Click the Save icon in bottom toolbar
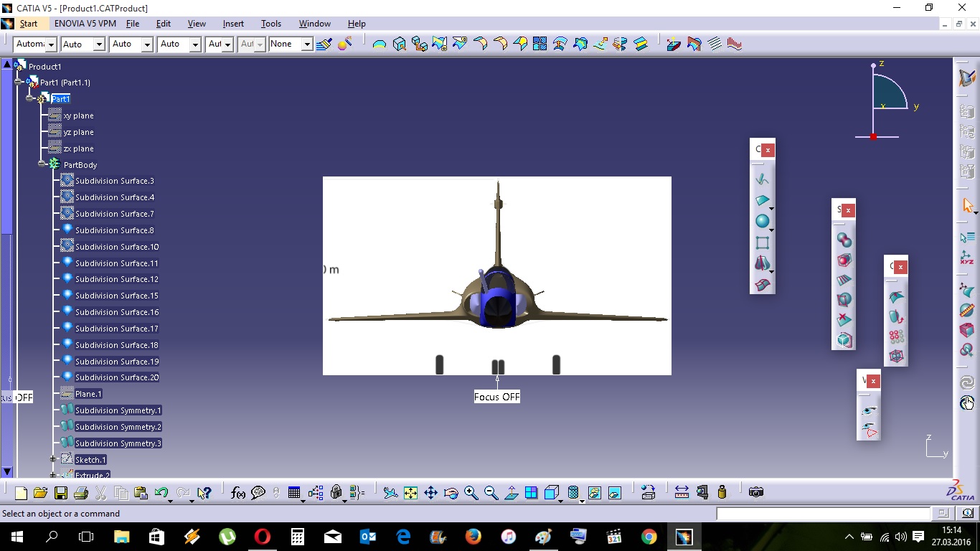This screenshot has height=551, width=980. [60, 493]
